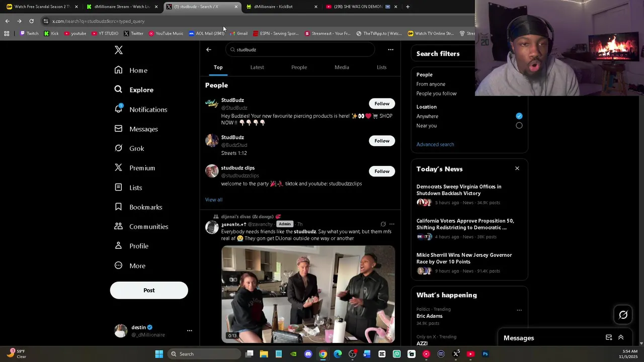Viewport: 644px width, 362px height.
Task: Open search options three-dot menu
Action: coord(390,49)
